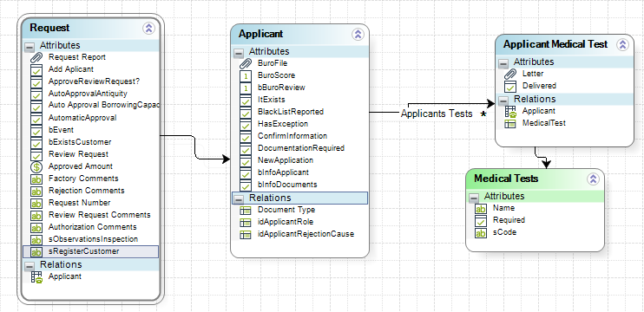
Task: Collapse Attributes section in Request entity
Action: coord(30,46)
